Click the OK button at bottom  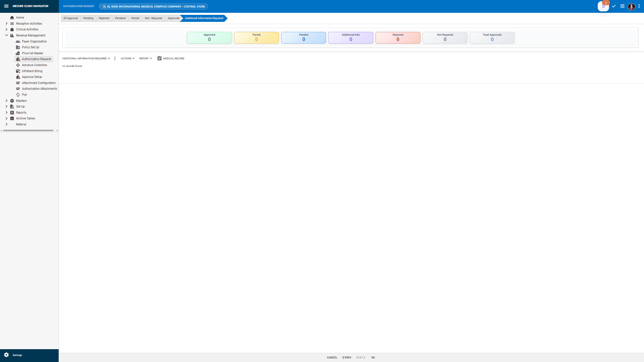click(x=373, y=357)
